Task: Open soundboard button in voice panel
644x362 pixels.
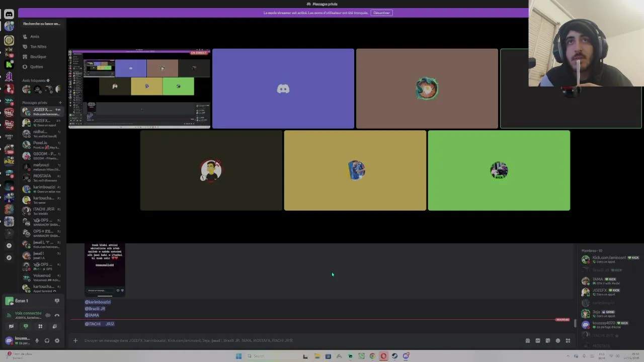Action: point(55,326)
